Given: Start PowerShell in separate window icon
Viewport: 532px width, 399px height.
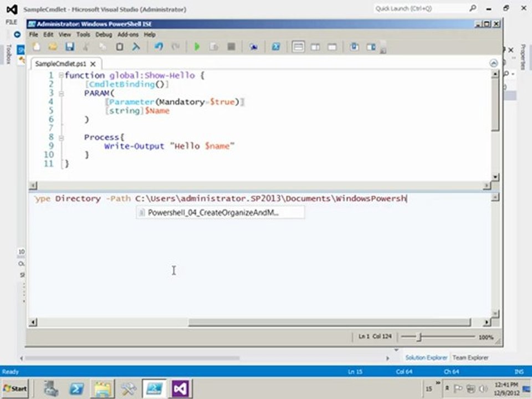Looking at the screenshot, I should pos(275,47).
